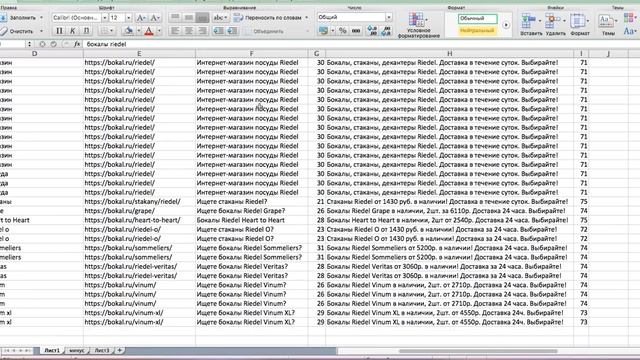Increase decimal places icon
Screen dimensions: 640x360
pyautogui.click(x=372, y=31)
